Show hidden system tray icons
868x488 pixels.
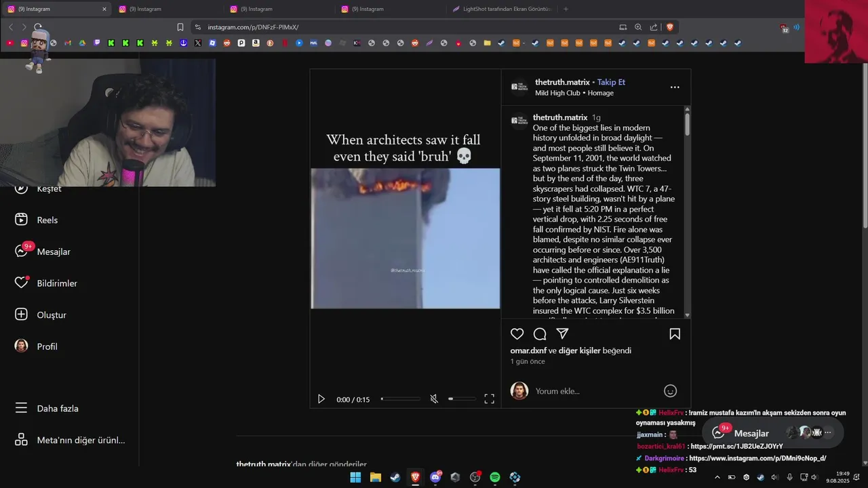(x=717, y=477)
